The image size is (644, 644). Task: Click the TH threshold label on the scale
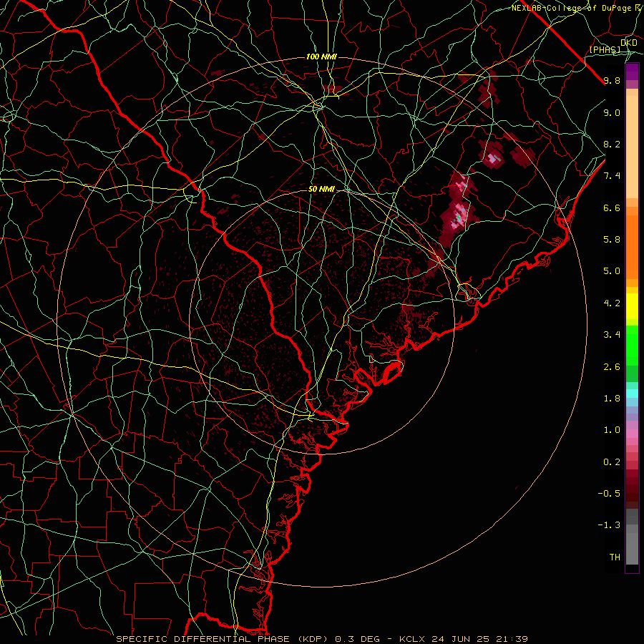click(x=615, y=557)
